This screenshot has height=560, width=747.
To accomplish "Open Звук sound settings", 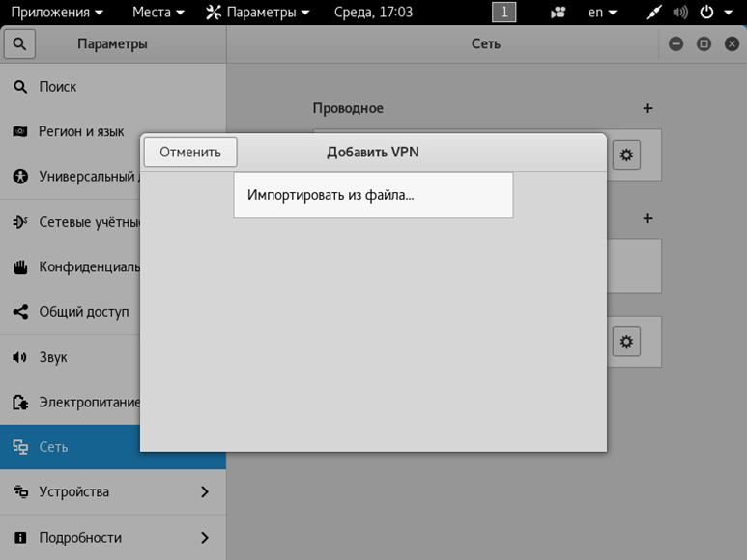I will pos(70,357).
